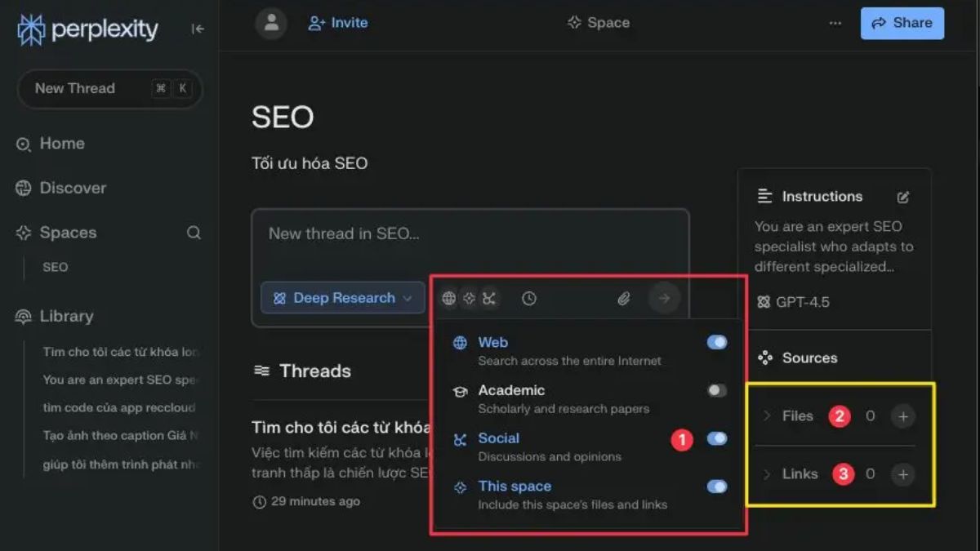
Task: Click the Perplexity logo
Action: 87,30
